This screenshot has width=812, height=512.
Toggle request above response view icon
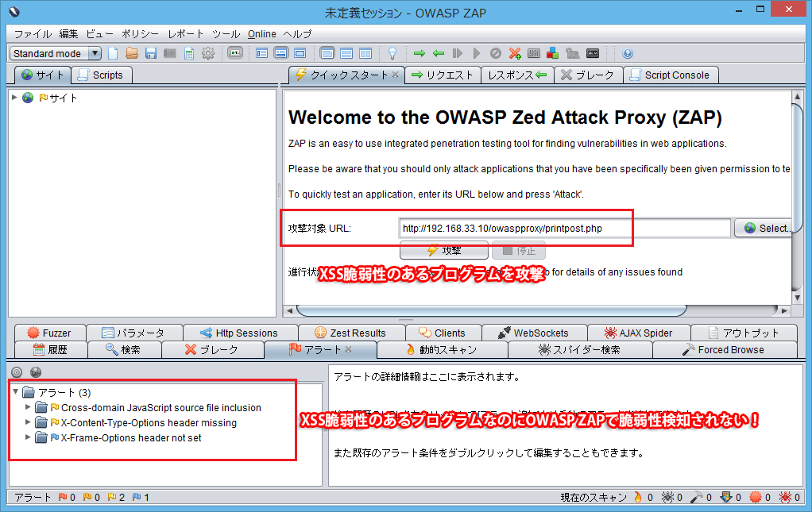(x=346, y=53)
